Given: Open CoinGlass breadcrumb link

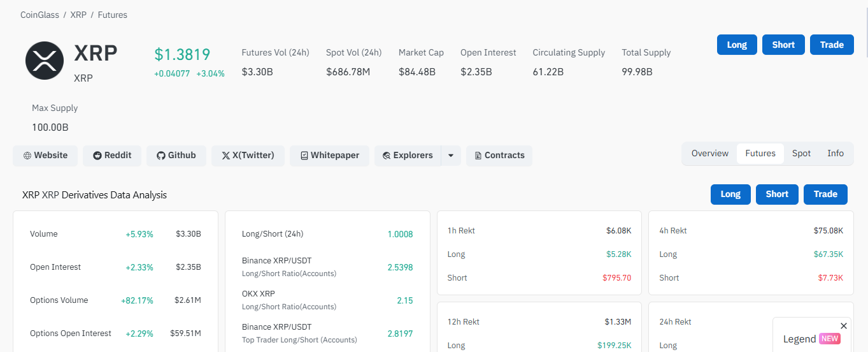Looking at the screenshot, I should 39,15.
